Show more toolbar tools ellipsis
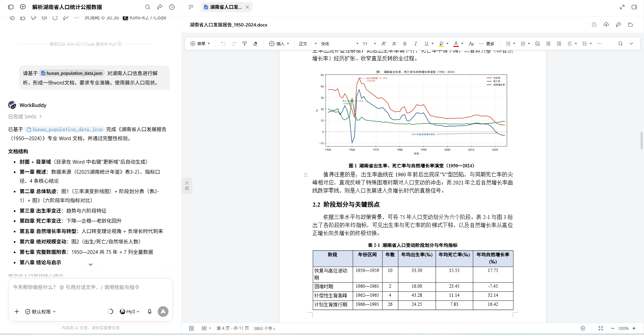Image resolution: width=644 pixels, height=335 pixels. pyautogui.click(x=599, y=44)
